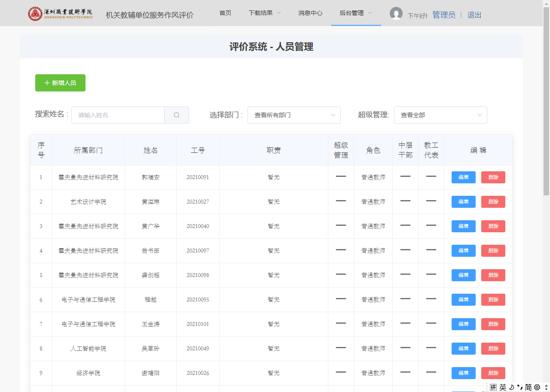Delete the row for 谢靖阳
This screenshot has height=392, width=550.
(x=493, y=373)
